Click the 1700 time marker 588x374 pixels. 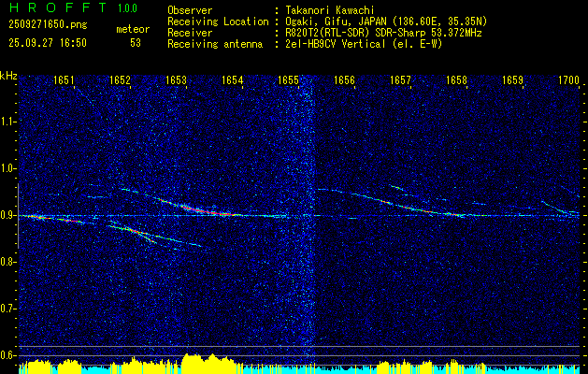coord(569,79)
